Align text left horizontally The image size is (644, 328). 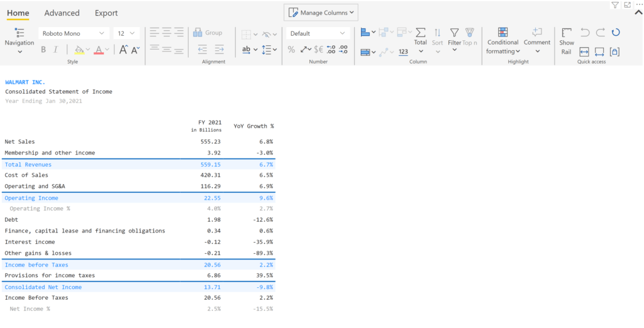coord(154,33)
